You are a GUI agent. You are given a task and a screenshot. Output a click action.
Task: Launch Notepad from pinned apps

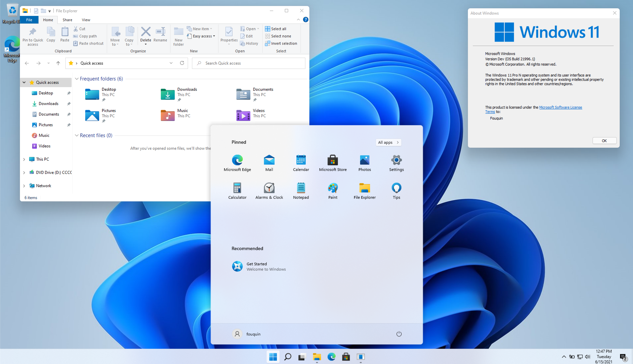pos(301,191)
